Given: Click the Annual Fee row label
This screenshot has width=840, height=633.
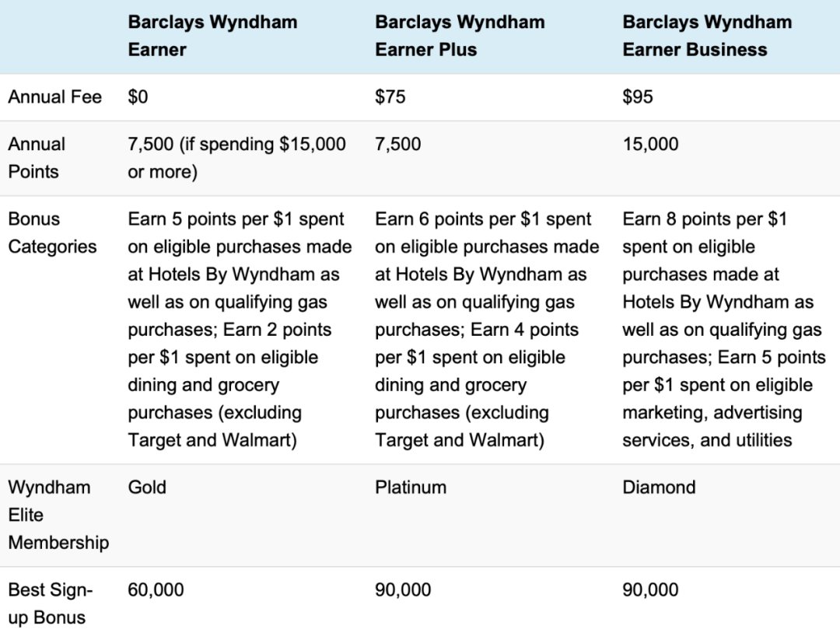Looking at the screenshot, I should pos(54,97).
